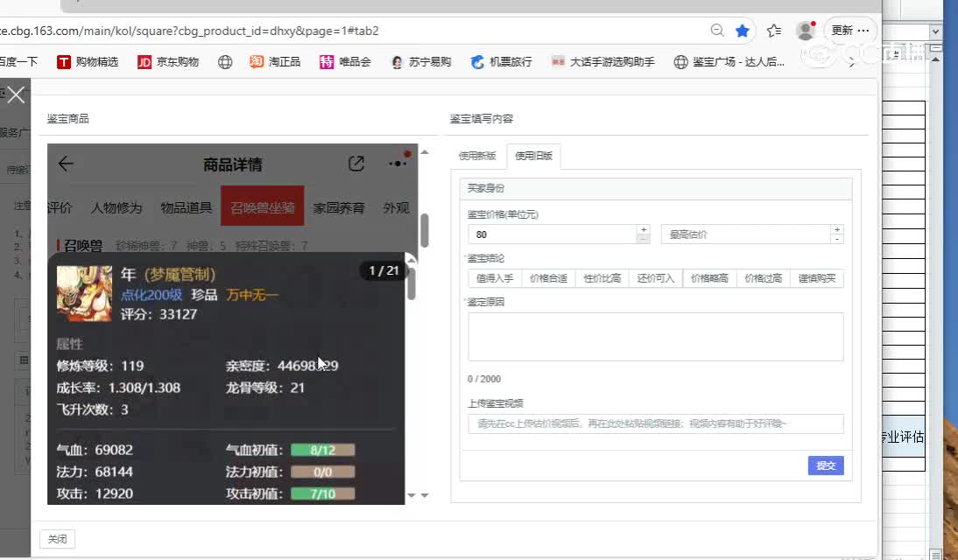Decrease the 鉴宝价格 value with minus

coord(644,240)
